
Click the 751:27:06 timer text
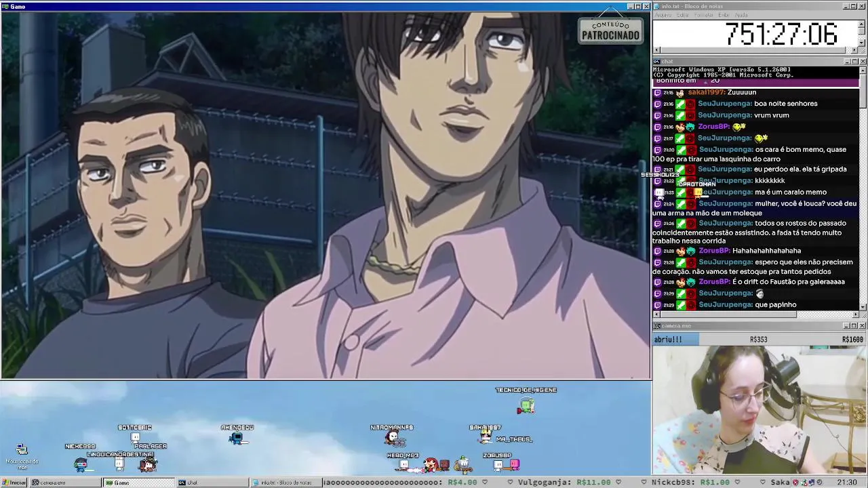(x=781, y=34)
